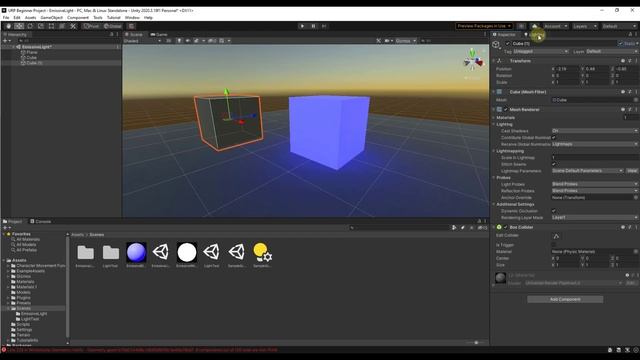Open the Layers dropdown
Image resolution: width=640 pixels, height=360 pixels.
[x=584, y=26]
